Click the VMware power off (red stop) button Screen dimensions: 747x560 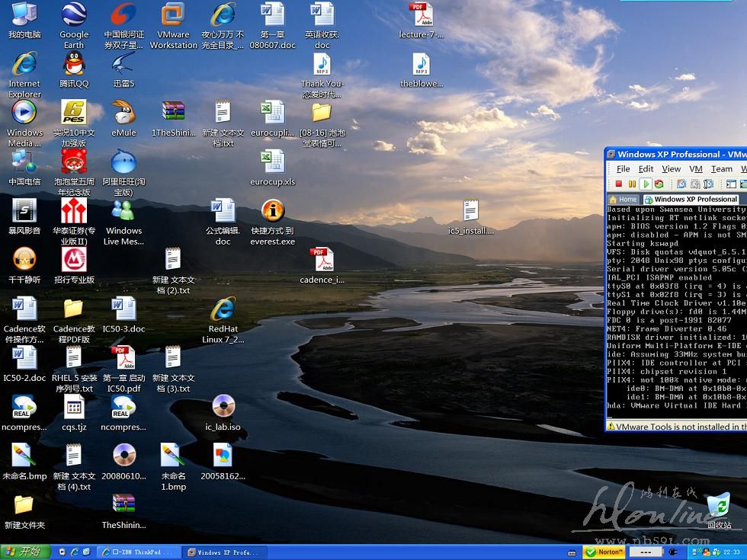tap(618, 184)
